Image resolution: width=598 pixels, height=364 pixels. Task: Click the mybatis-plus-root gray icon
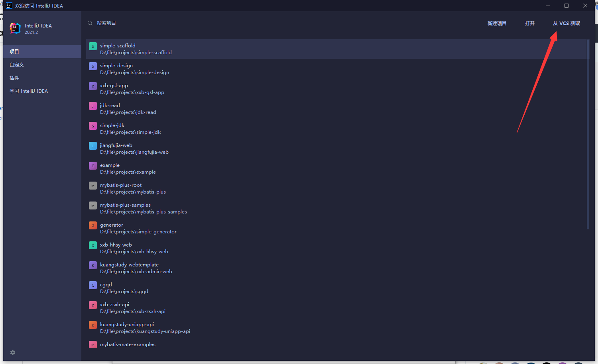pyautogui.click(x=93, y=186)
